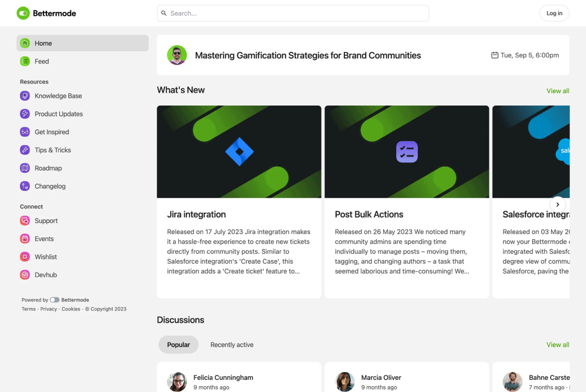
Task: Click the small Bettermode toggle logo in the footer
Action: coord(55,300)
